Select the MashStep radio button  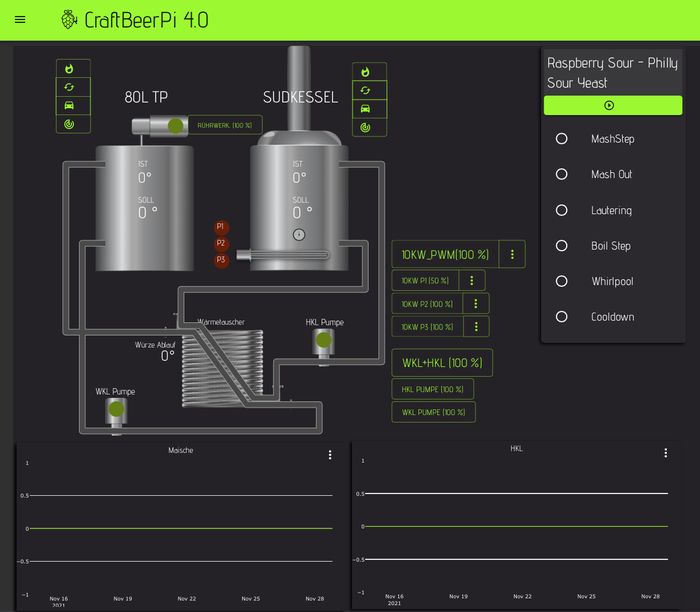tap(561, 139)
